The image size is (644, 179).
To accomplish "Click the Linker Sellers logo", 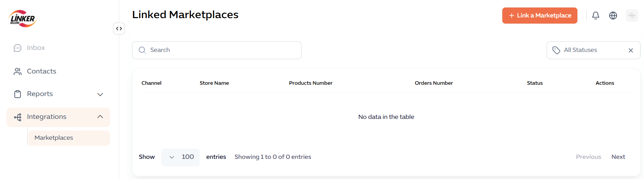I will [x=23, y=18].
